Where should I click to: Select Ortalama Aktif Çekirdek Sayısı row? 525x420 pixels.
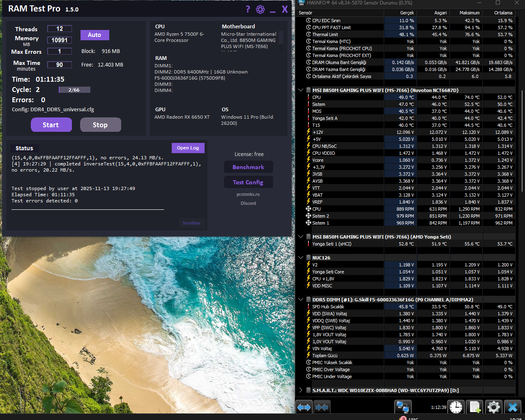(406, 76)
